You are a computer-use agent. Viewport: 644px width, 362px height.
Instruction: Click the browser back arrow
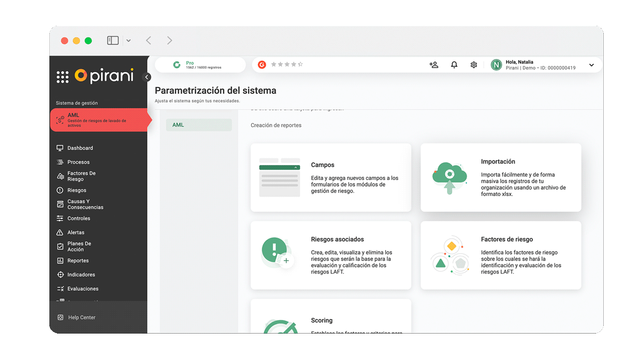pyautogui.click(x=149, y=41)
